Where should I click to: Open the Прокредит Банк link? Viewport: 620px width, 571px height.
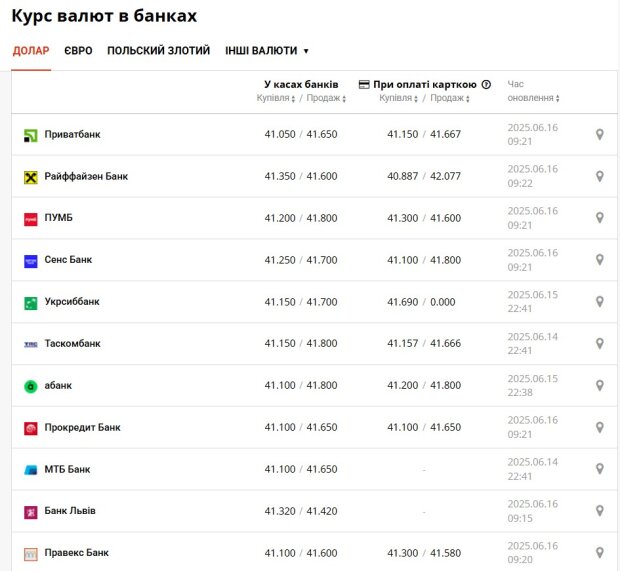pos(82,427)
